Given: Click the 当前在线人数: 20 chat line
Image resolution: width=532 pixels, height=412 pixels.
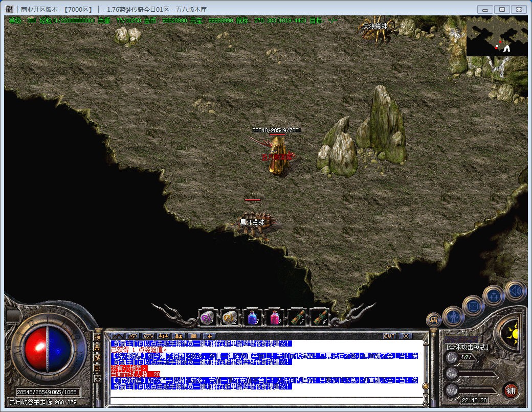Looking at the screenshot, I should (x=136, y=374).
